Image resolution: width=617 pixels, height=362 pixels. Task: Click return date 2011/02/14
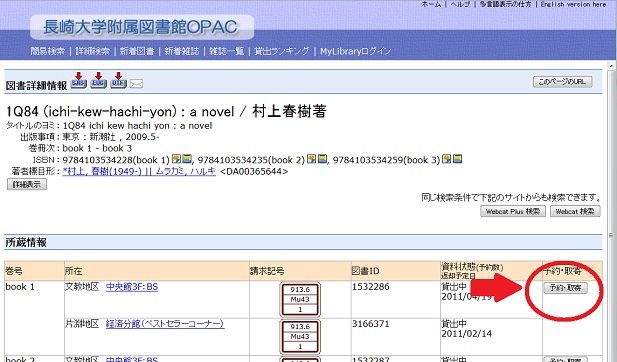click(467, 334)
